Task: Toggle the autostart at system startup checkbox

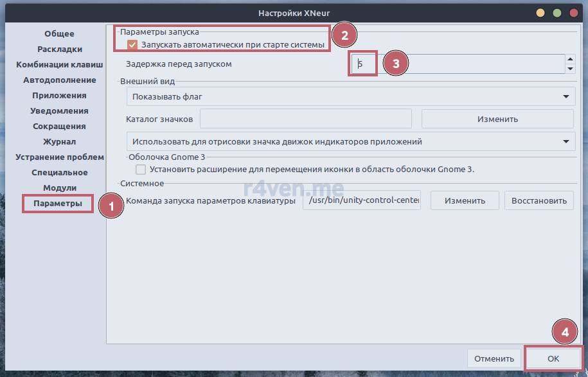Action: [x=132, y=44]
